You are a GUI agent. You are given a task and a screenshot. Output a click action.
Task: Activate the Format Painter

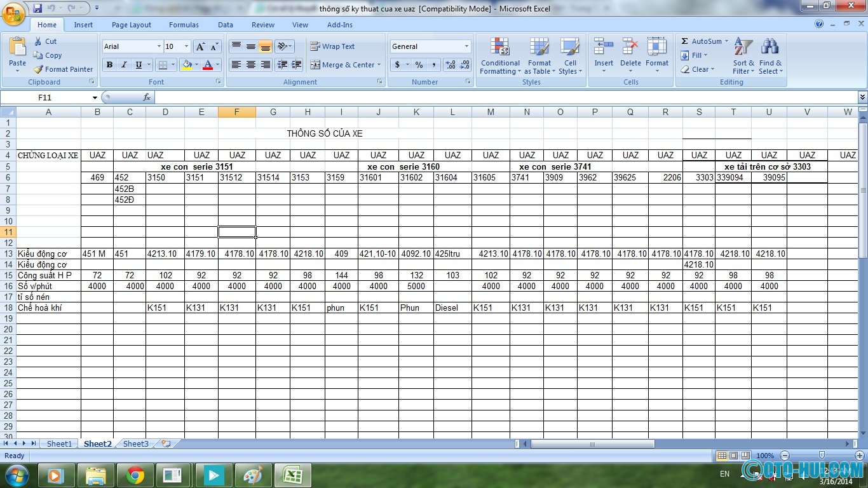tap(63, 69)
